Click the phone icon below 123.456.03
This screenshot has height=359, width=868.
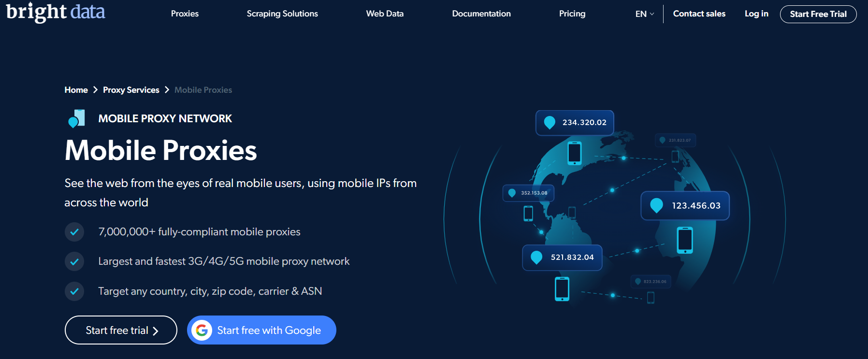click(x=685, y=240)
